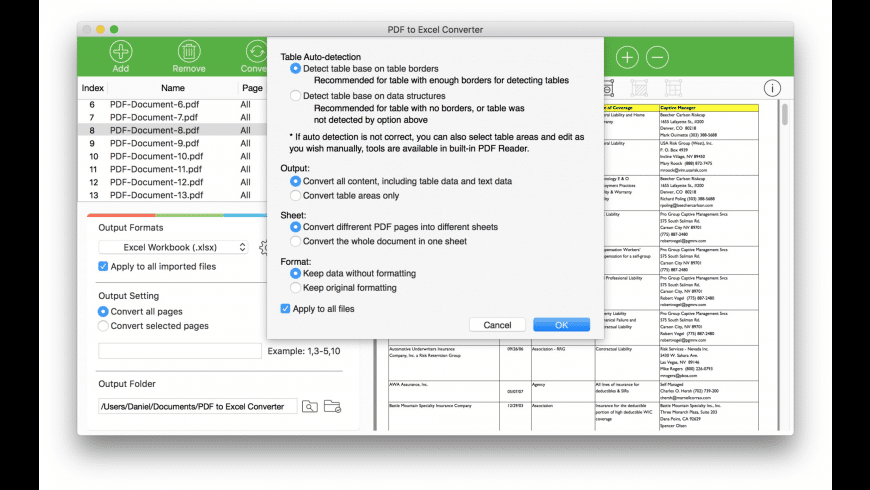Image resolution: width=870 pixels, height=490 pixels.
Task: Choose Keep data without formatting
Action: click(295, 273)
